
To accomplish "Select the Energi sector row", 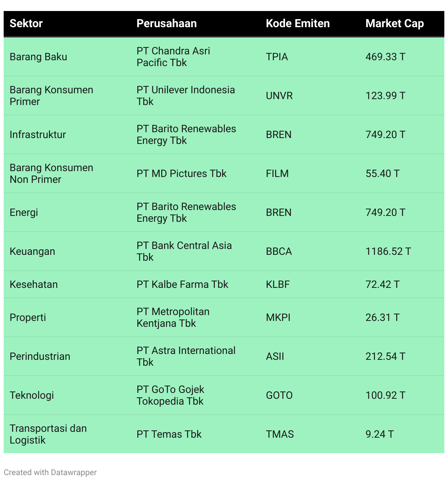I will tap(224, 213).
